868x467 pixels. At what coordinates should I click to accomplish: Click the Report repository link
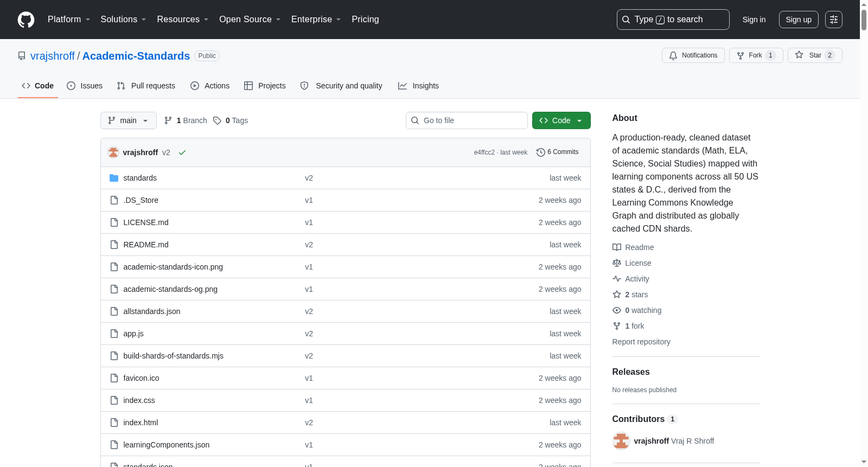[641, 342]
